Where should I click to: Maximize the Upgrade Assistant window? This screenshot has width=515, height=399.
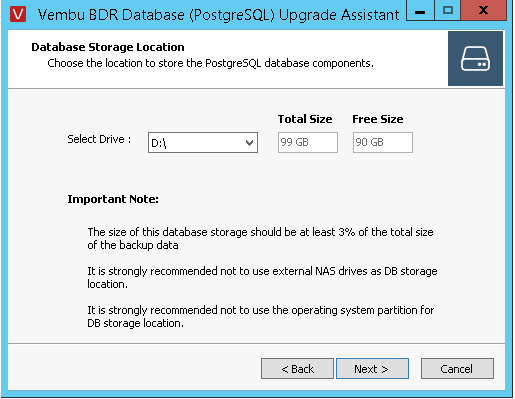point(448,11)
